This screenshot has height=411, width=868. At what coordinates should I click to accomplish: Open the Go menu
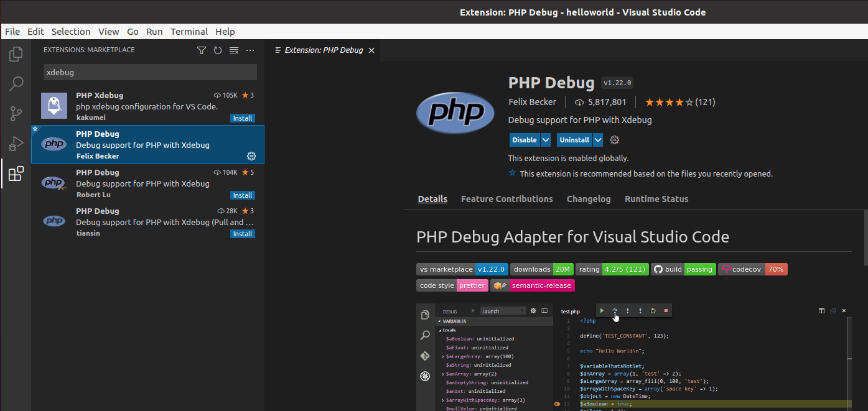[133, 32]
